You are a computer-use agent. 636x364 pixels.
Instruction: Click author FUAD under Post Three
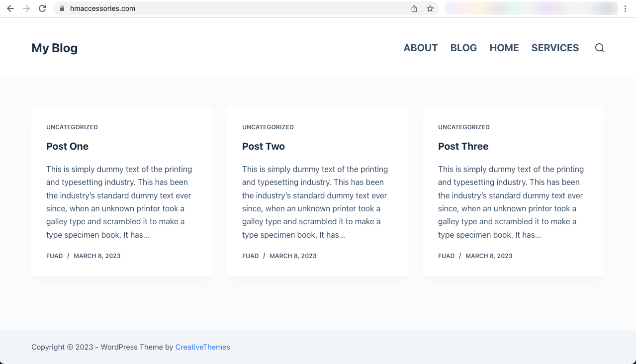tap(446, 256)
